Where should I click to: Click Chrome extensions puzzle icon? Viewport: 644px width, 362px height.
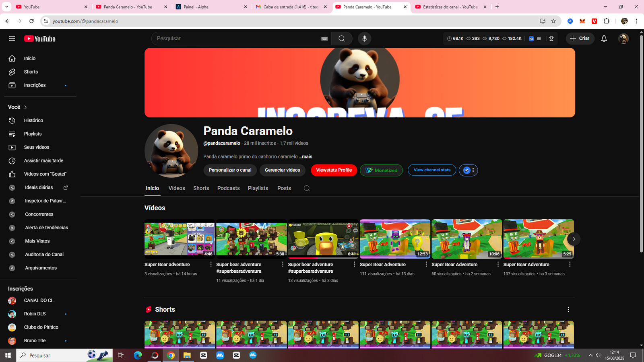coord(607,21)
